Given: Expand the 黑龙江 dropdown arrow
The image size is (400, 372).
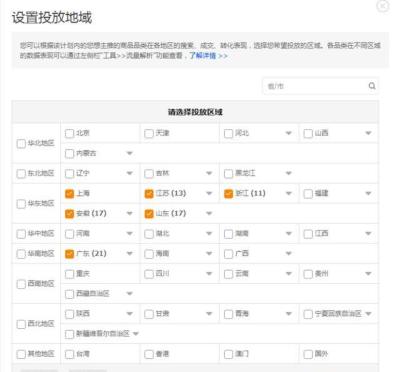Looking at the screenshot, I should tap(289, 173).
